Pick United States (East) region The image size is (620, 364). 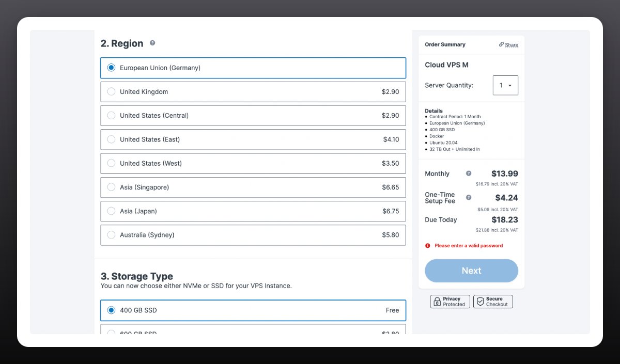pos(111,139)
